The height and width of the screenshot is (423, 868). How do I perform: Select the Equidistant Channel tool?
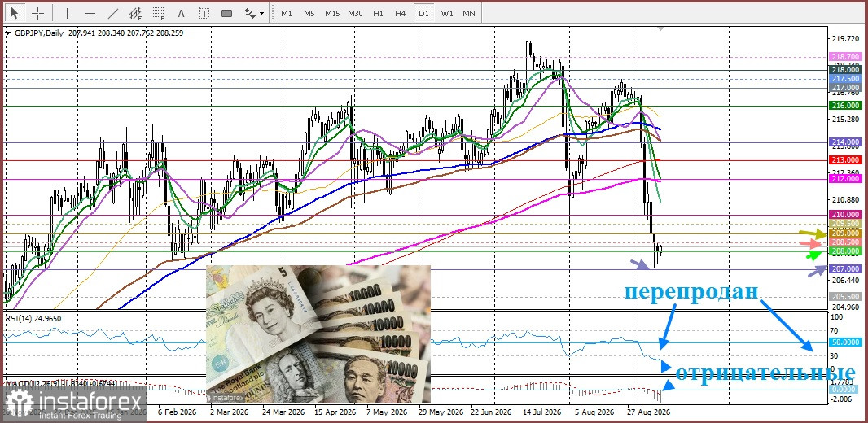tap(136, 13)
